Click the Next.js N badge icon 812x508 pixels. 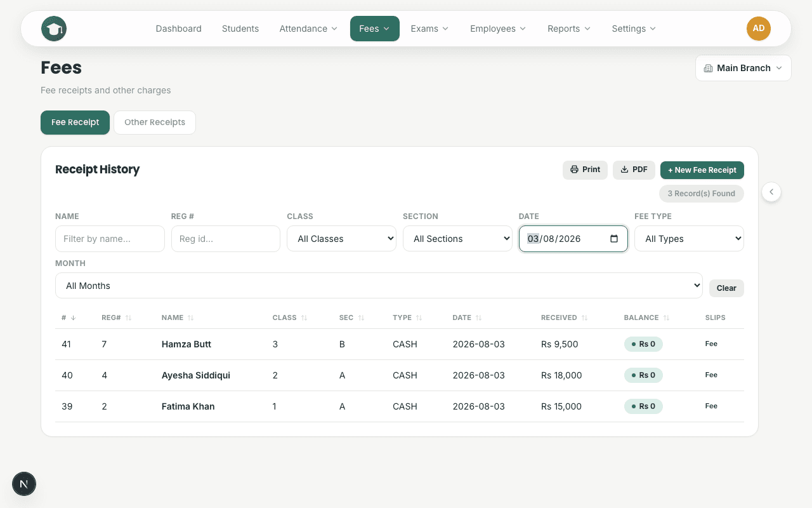click(x=24, y=484)
